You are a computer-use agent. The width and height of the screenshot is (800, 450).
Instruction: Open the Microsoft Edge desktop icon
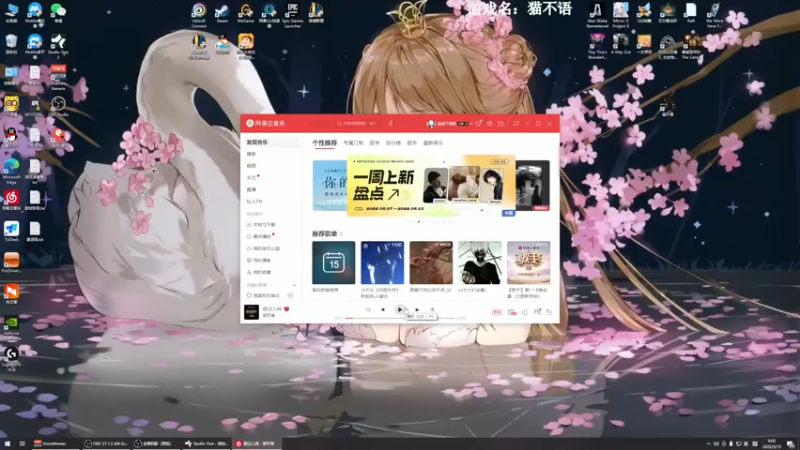coord(11,171)
